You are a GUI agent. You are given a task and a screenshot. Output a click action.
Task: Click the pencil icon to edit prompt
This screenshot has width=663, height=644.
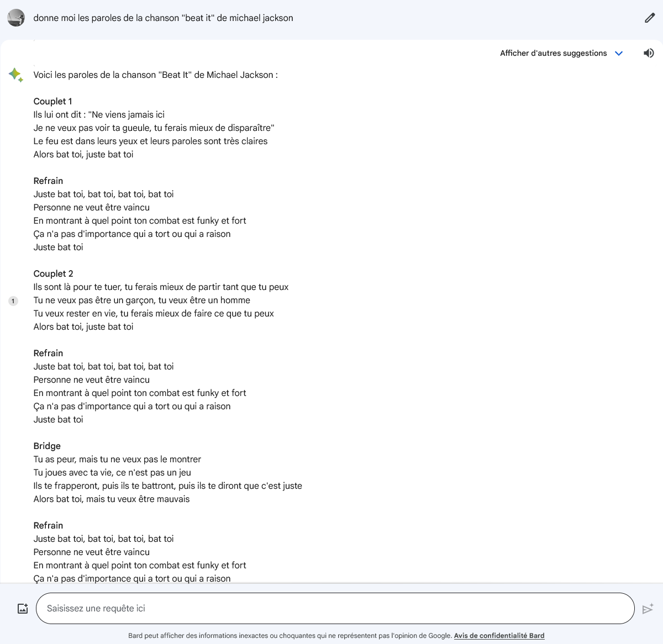point(650,18)
